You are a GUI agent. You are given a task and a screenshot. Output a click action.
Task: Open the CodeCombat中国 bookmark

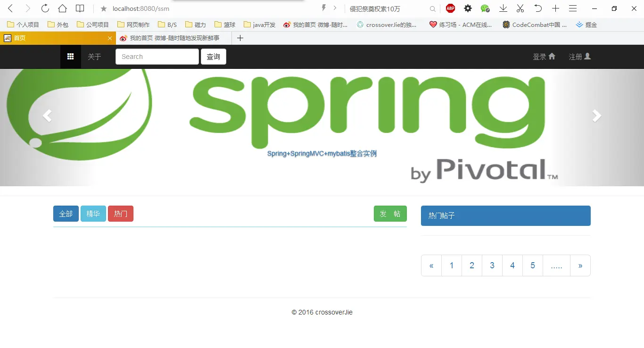(x=535, y=25)
